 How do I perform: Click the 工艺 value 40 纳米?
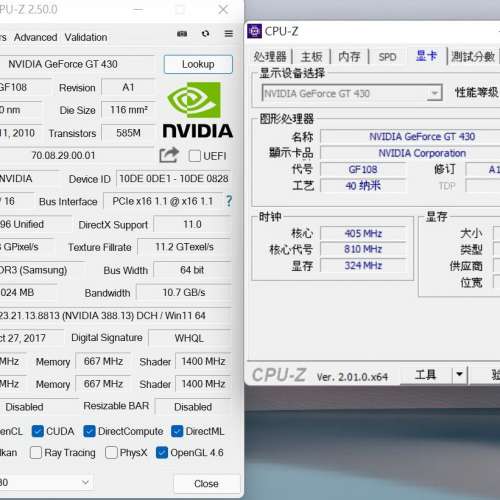click(363, 185)
